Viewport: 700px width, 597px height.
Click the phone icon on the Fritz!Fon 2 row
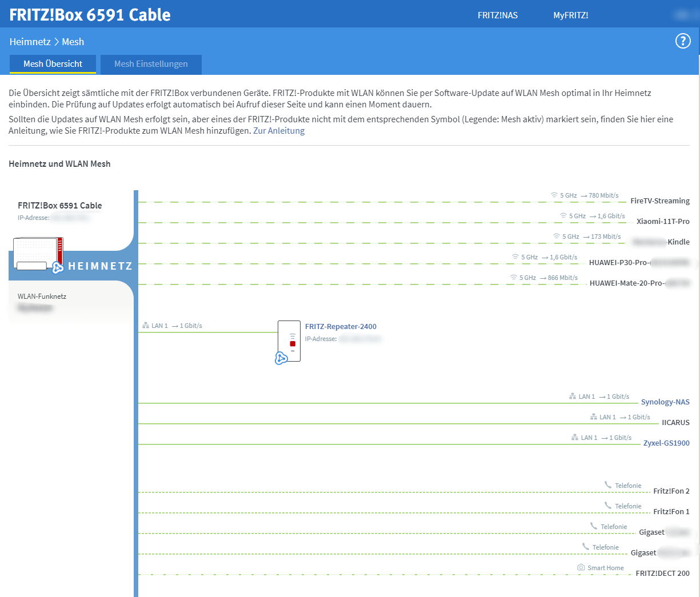(x=608, y=485)
